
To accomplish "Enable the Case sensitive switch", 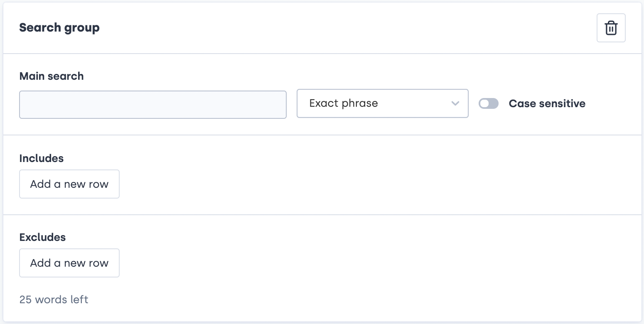I will [488, 103].
